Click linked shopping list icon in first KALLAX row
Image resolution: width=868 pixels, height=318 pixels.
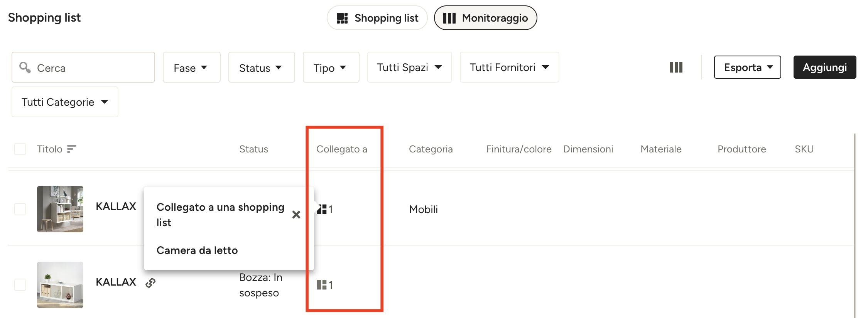[x=324, y=209]
